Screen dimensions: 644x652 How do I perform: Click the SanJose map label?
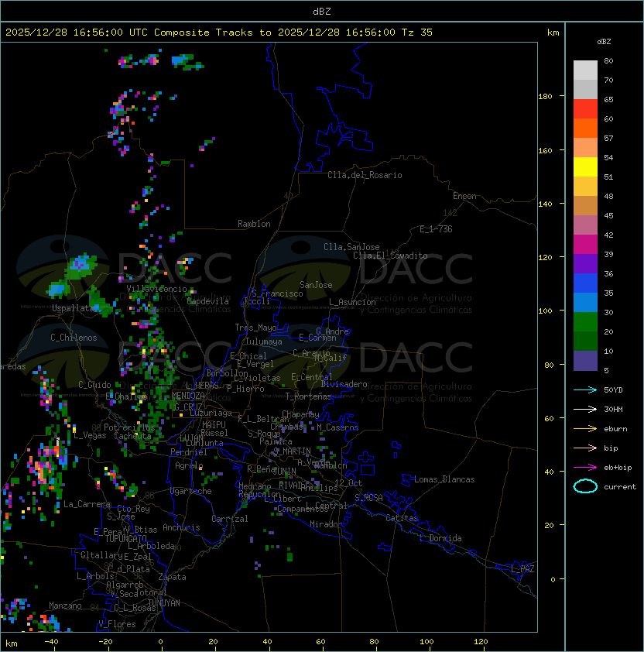pos(316,285)
